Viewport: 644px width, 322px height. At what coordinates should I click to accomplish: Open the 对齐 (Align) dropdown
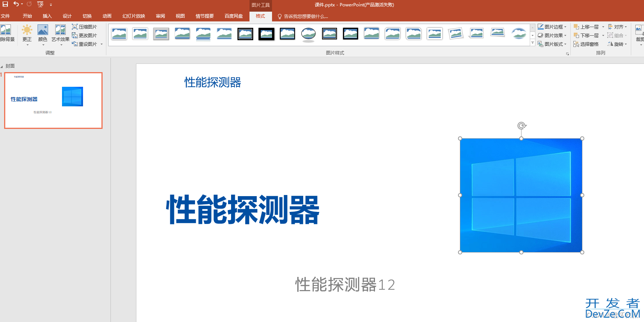pos(617,27)
